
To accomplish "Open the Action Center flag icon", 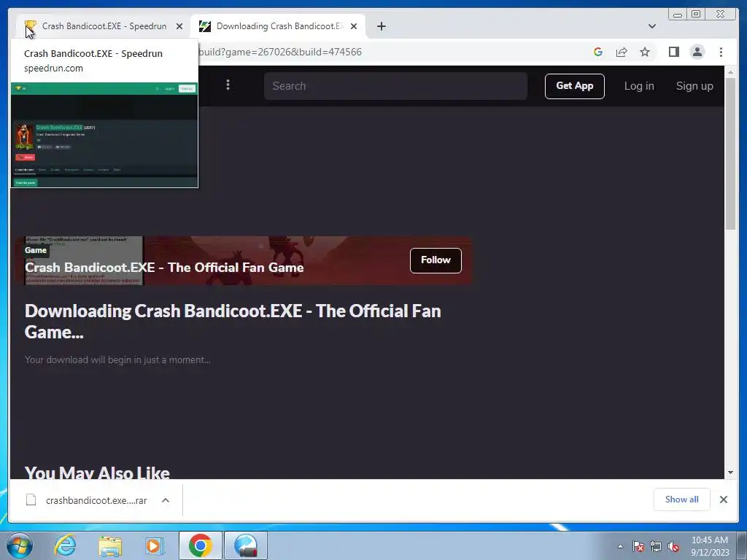I will tap(638, 546).
